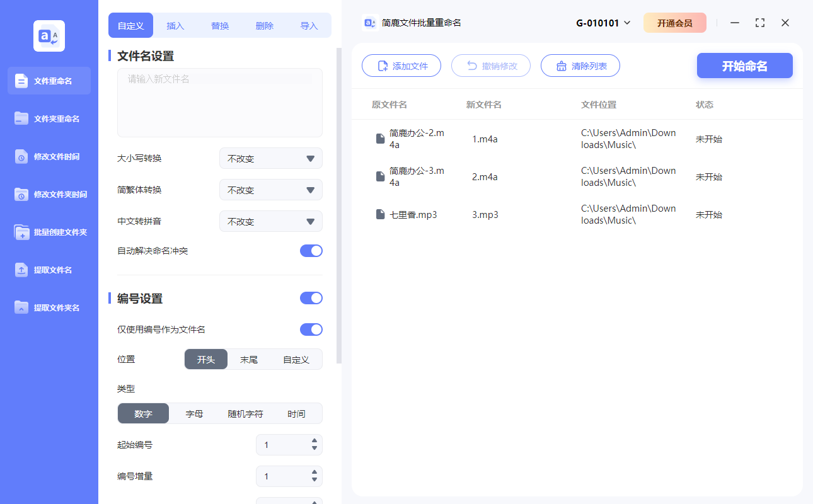The width and height of the screenshot is (813, 504).
Task: Select the 时间 numbering type
Action: pyautogui.click(x=296, y=413)
